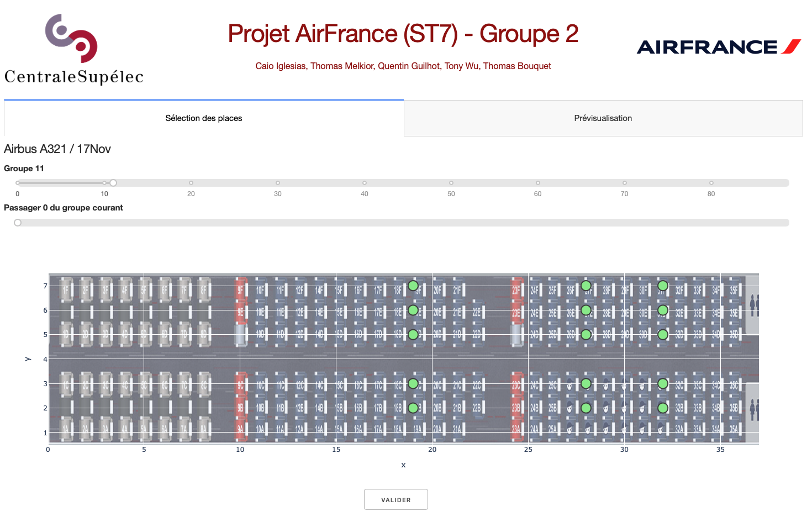Click the authors line beginning Caio Iglesias
This screenshot has width=807, height=532.
[x=403, y=66]
